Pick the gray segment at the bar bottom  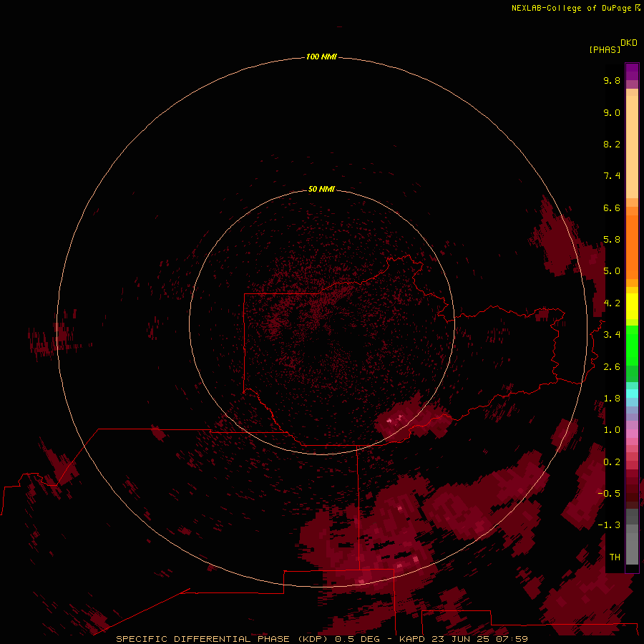click(632, 549)
